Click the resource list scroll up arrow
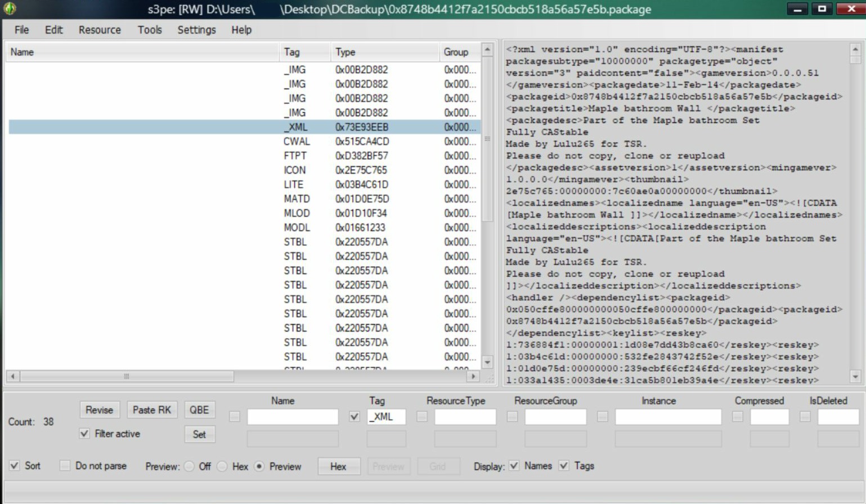866x504 pixels. pyautogui.click(x=487, y=49)
